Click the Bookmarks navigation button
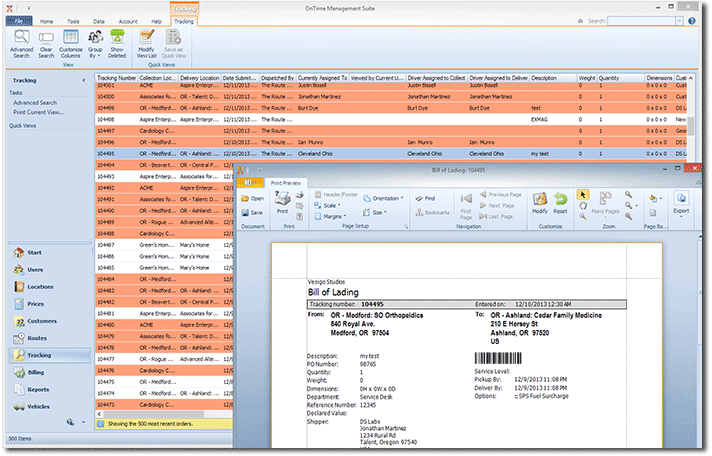The image size is (712, 456). (432, 213)
